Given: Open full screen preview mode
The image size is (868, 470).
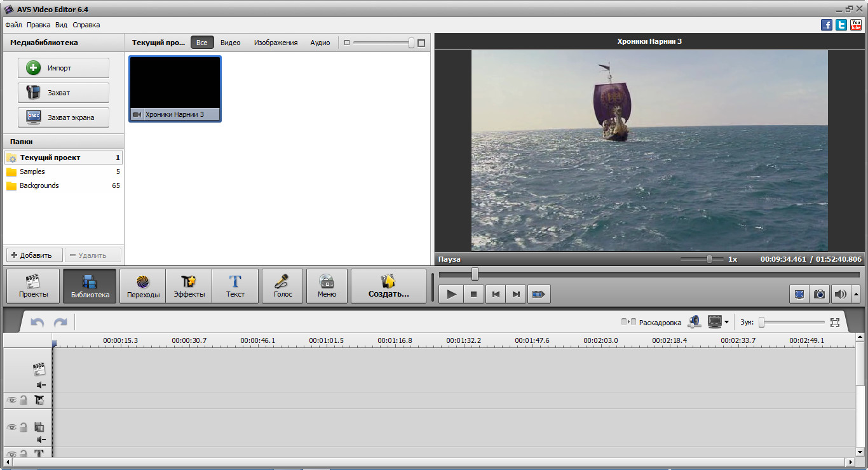Looking at the screenshot, I should tap(799, 294).
